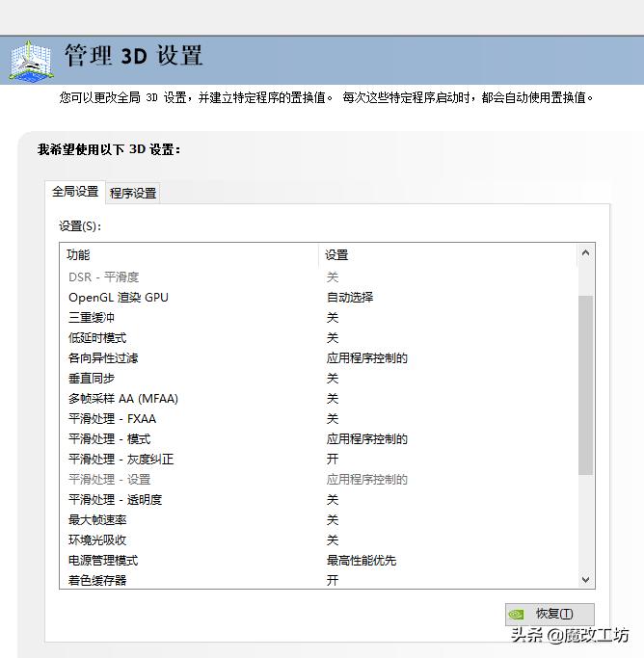The image size is (644, 658).
Task: Open the 程序设置 tab
Action: (133, 193)
